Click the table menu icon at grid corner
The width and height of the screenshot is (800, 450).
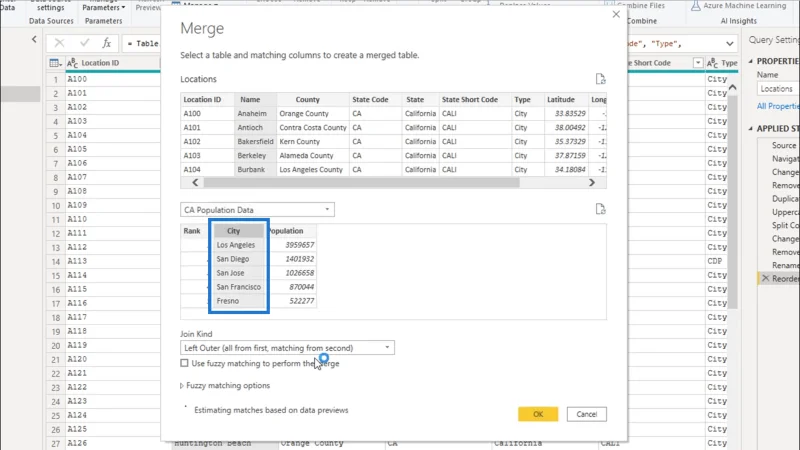tap(55, 63)
